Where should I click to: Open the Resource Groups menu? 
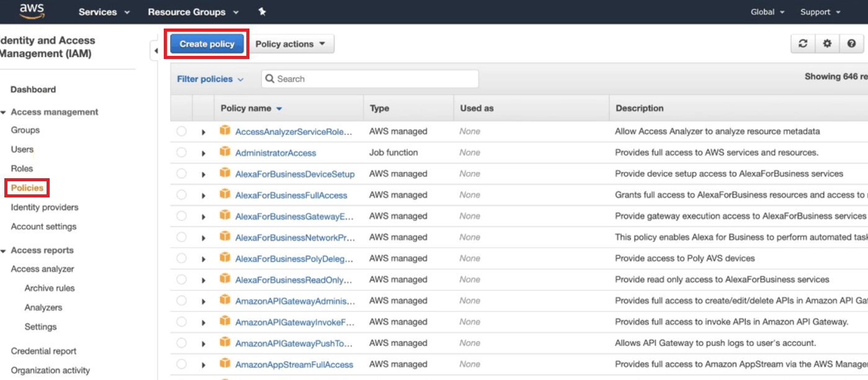pyautogui.click(x=194, y=12)
